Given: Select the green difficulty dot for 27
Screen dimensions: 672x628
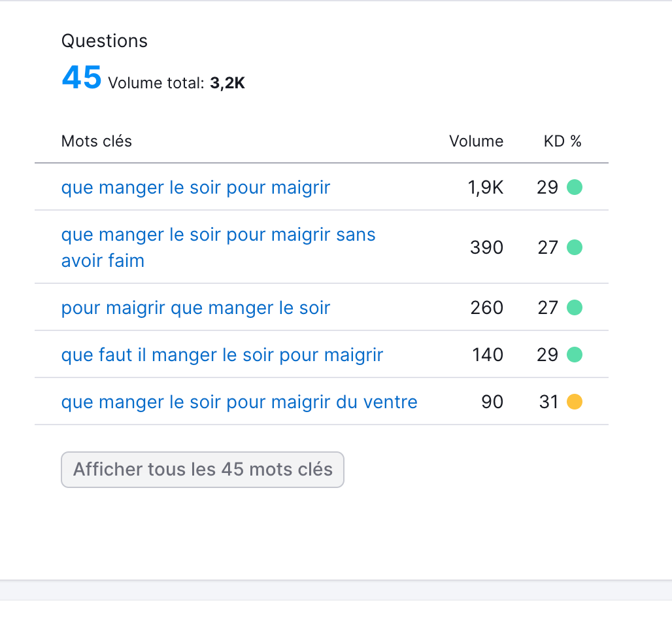Looking at the screenshot, I should 575,247.
